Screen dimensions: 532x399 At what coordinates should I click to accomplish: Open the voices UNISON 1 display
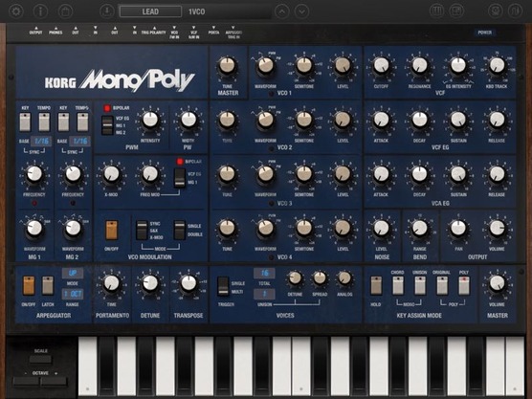(264, 294)
